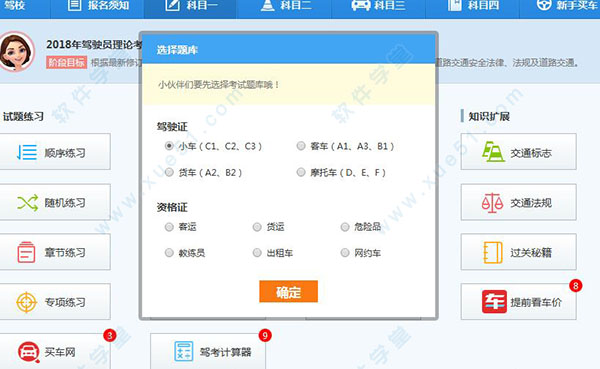Click the 随机练习 shuffle icon
This screenshot has height=369, width=600.
click(28, 202)
